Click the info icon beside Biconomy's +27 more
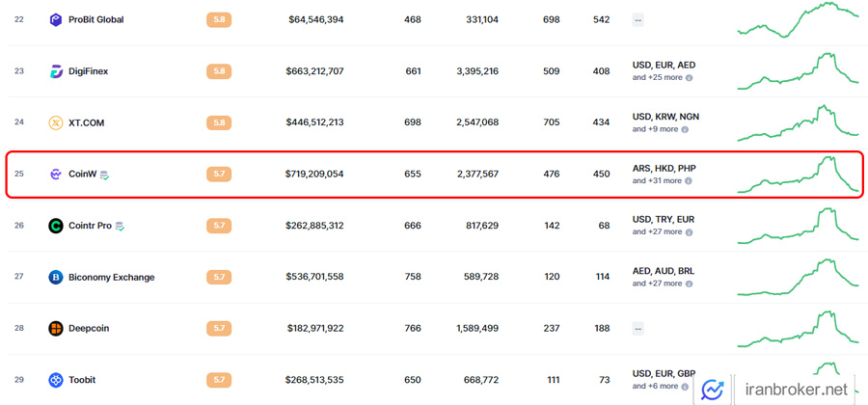Image resolution: width=868 pixels, height=405 pixels. pyautogui.click(x=689, y=283)
